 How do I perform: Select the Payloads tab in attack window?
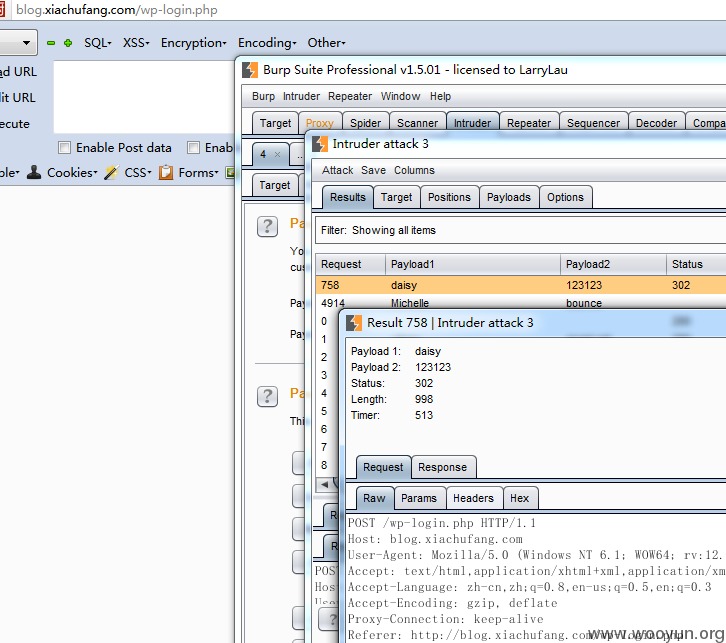509,197
